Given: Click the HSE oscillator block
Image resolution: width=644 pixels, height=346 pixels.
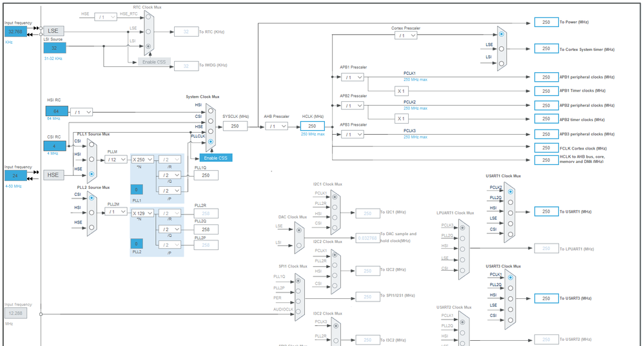Looking at the screenshot, I should (x=54, y=175).
